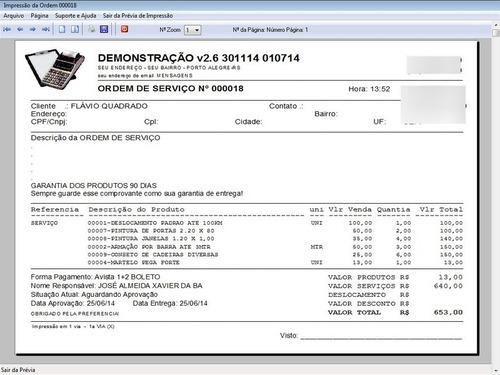Open the Suporte e Ajuda menu
The height and width of the screenshot is (375, 500).
coord(75,16)
